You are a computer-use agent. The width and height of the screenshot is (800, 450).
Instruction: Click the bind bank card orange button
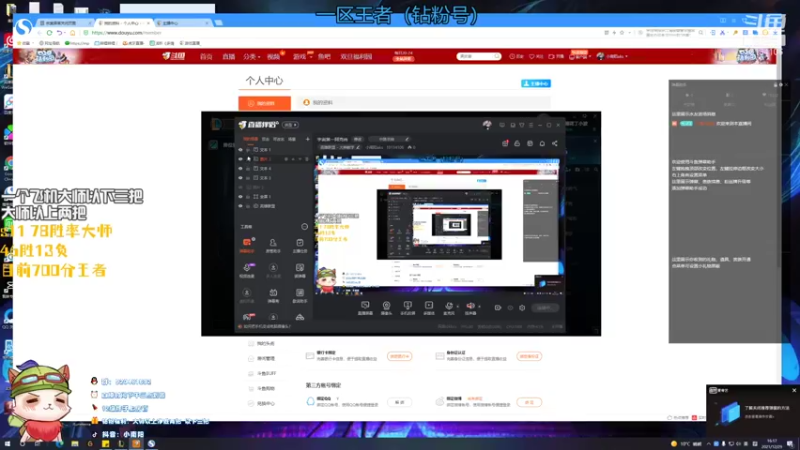399,356
